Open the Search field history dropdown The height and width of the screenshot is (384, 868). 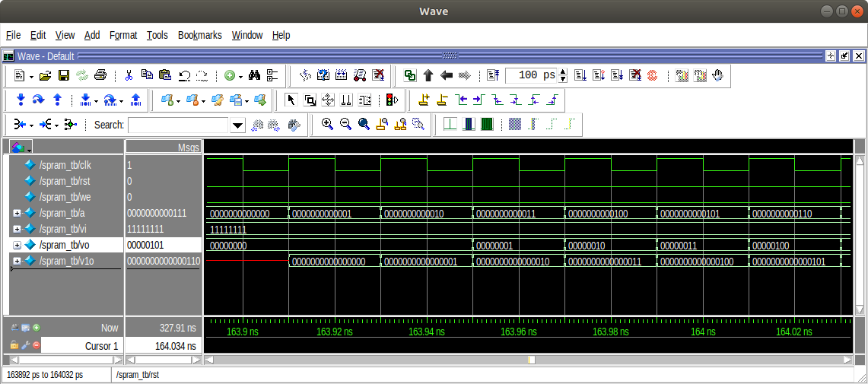[237, 125]
